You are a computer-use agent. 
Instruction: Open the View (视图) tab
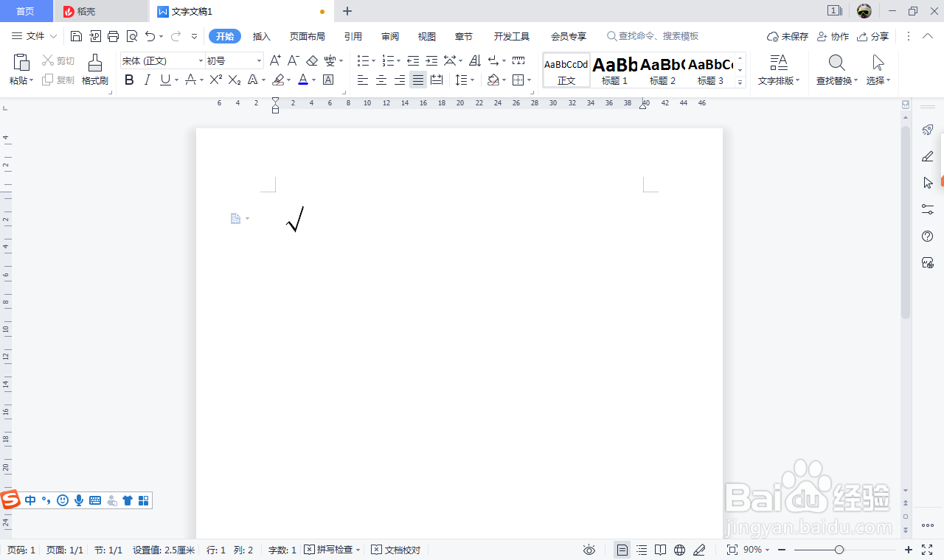click(427, 36)
